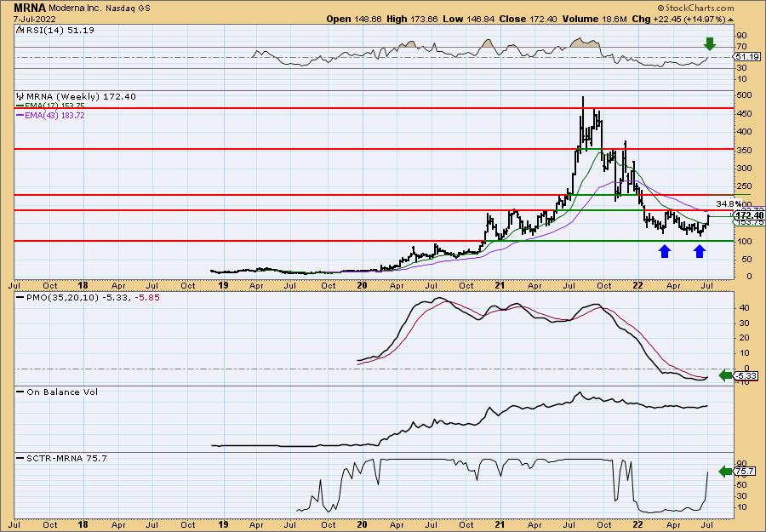The width and height of the screenshot is (766, 532).
Task: Click the High 173.66 value
Action: pos(412,19)
